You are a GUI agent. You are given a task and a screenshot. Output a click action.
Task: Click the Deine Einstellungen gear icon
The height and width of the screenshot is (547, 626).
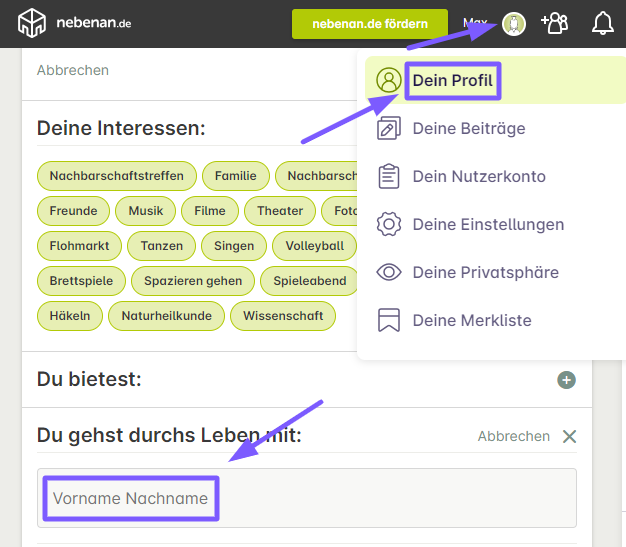click(389, 225)
